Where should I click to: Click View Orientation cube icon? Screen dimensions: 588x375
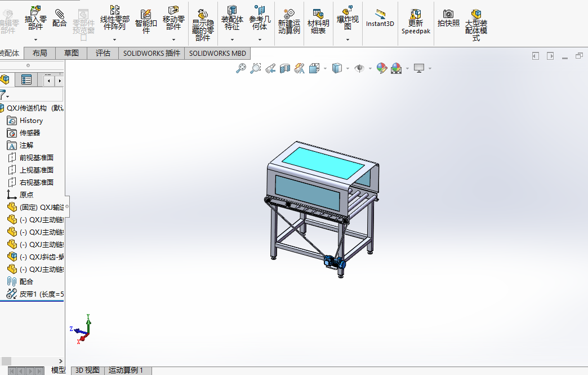point(314,68)
